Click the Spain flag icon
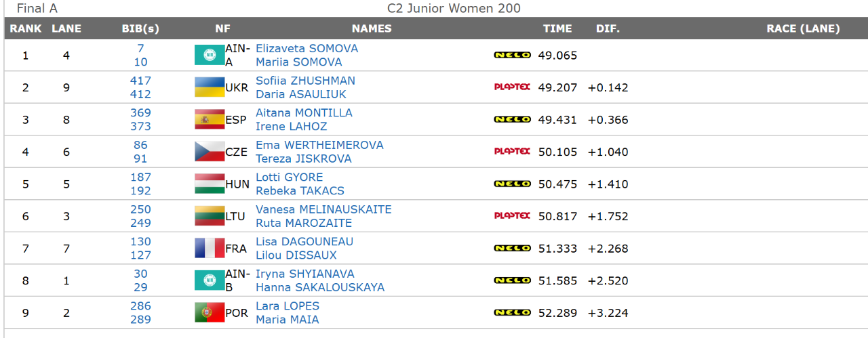The image size is (868, 338). (210, 119)
